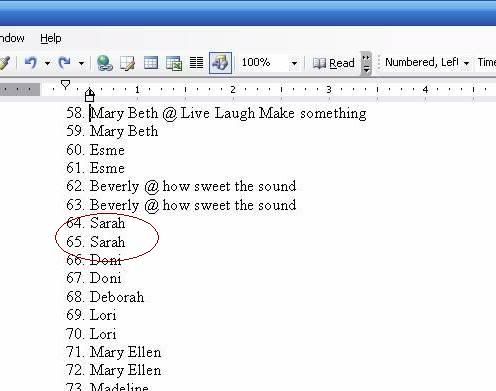
Task: Click on the line 68. Deborah
Action: click(x=105, y=297)
